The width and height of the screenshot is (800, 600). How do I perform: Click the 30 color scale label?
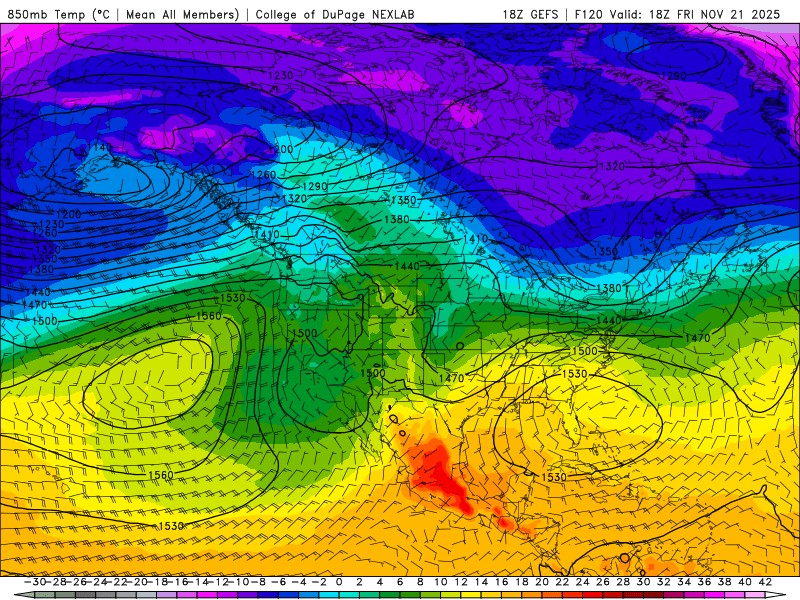point(643,582)
